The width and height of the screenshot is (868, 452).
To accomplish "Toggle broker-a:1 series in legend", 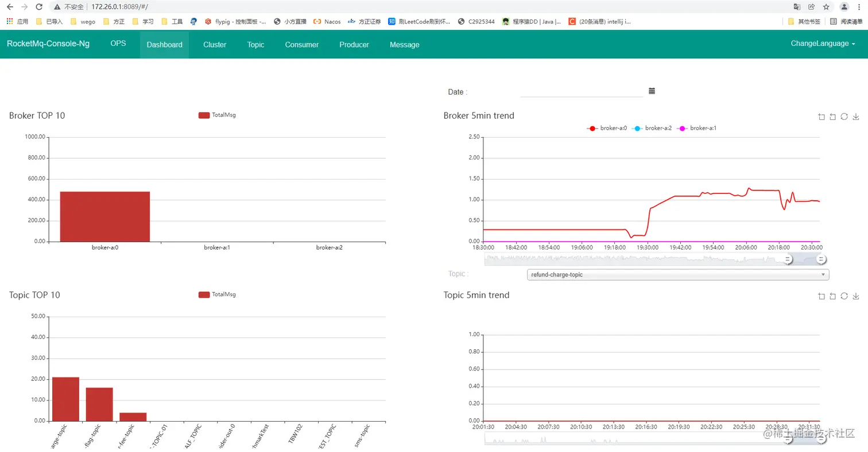I will [x=696, y=128].
